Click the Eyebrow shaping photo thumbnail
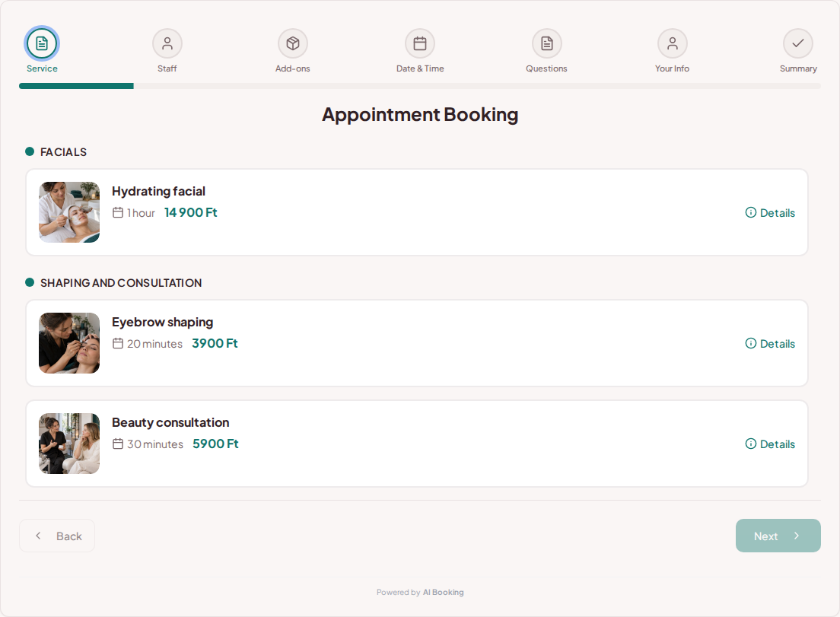The height and width of the screenshot is (617, 840). (69, 343)
